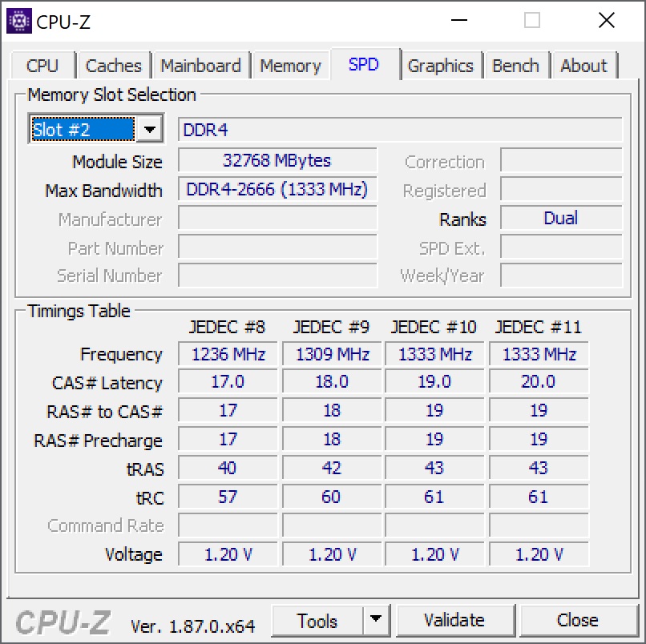The height and width of the screenshot is (644, 646).
Task: Select the Mainboard tab
Action: 200,66
